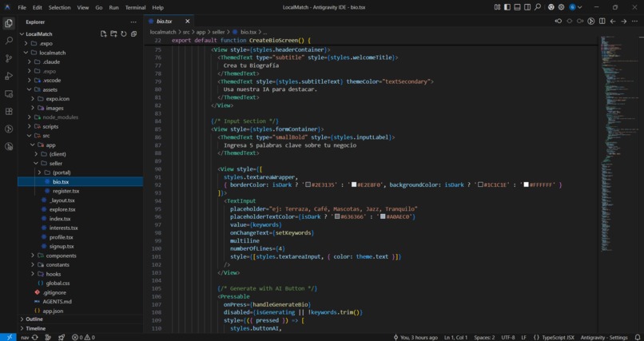The width and height of the screenshot is (644, 341).
Task: Navigate back with left arrow
Action: (613, 22)
